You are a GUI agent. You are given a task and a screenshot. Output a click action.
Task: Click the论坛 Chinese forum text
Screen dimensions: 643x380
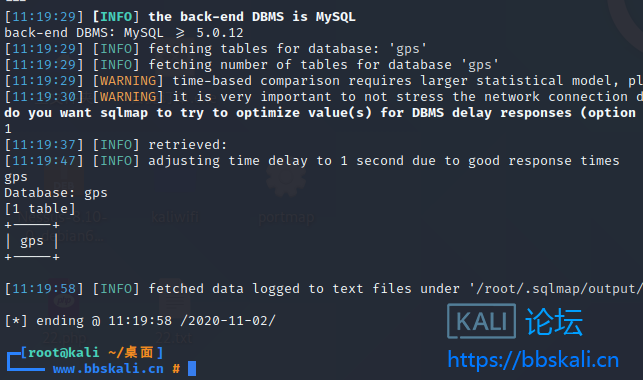coord(554,322)
